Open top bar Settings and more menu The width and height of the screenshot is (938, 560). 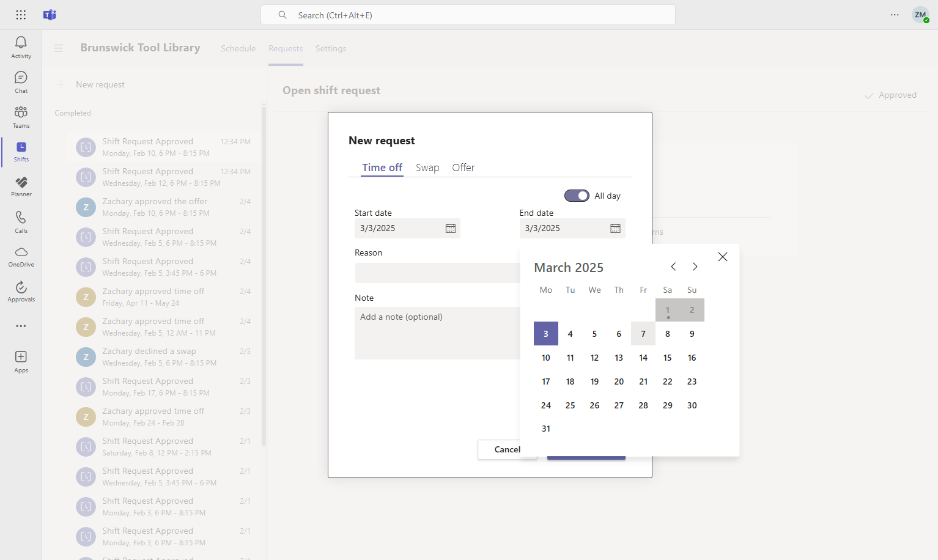[x=895, y=15]
